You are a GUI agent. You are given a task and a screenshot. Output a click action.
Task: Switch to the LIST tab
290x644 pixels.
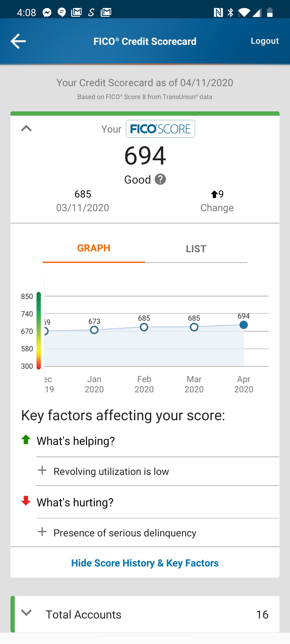196,249
